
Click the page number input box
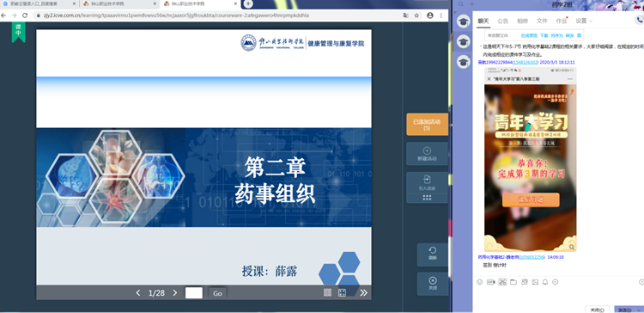coord(194,293)
